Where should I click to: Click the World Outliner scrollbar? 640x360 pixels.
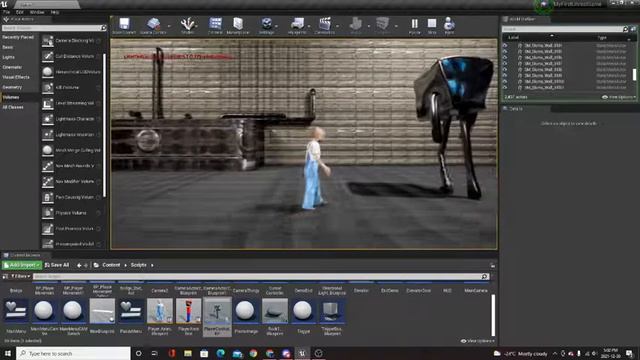634,75
